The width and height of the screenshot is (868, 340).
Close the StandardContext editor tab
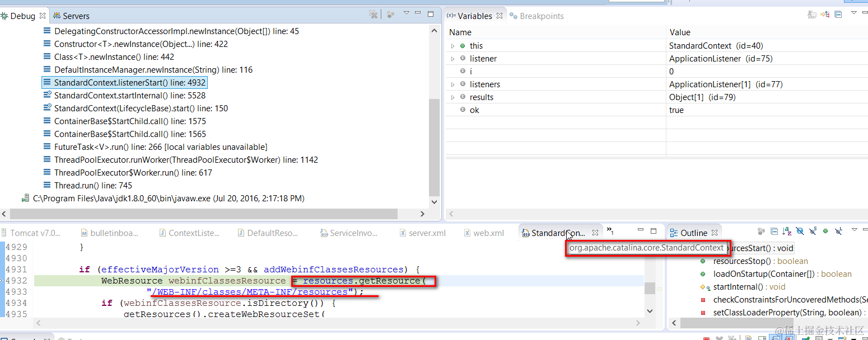point(595,233)
